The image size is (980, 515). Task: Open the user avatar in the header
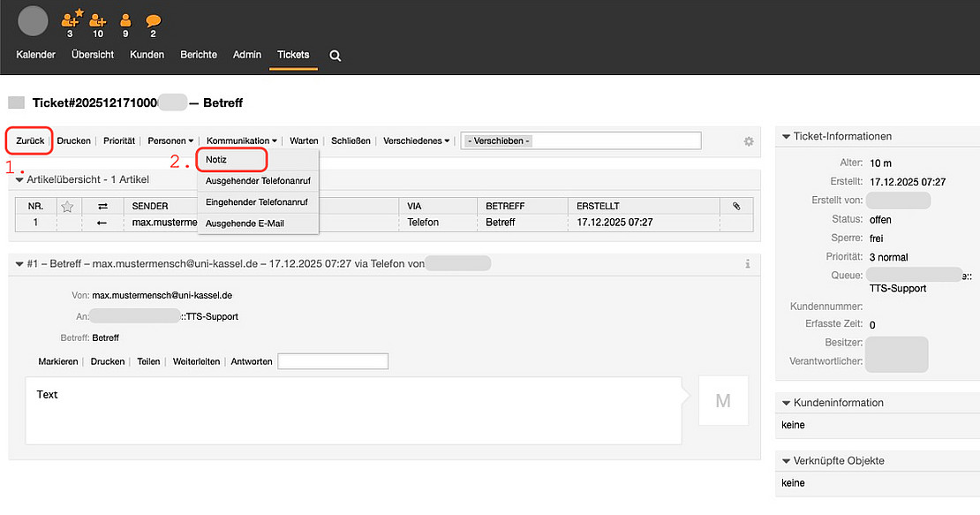pos(33,20)
